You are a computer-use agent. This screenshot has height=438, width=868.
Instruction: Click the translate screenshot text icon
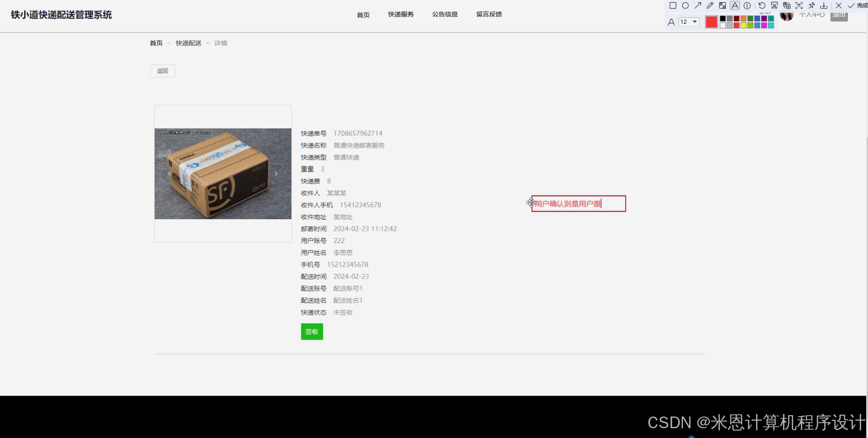(x=787, y=6)
